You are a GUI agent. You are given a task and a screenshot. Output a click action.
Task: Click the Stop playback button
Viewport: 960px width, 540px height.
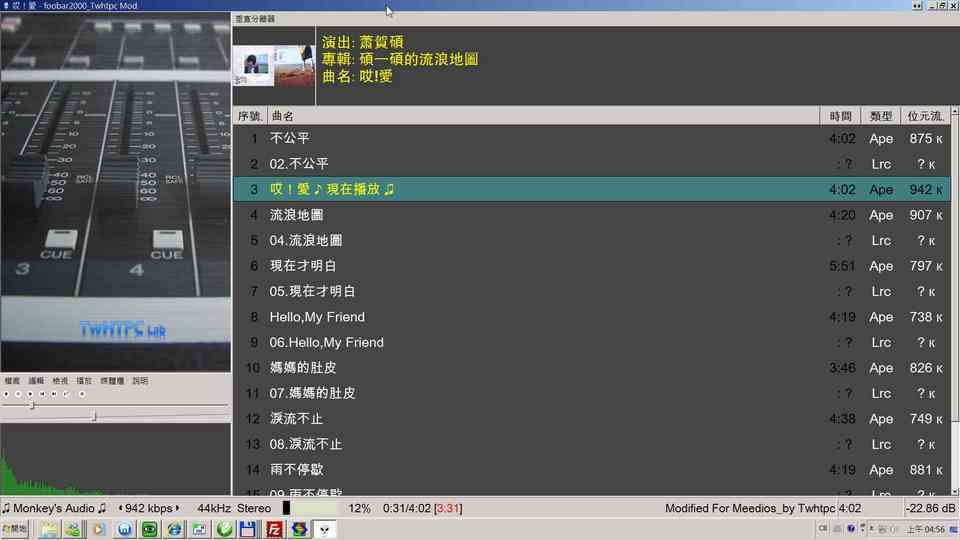click(6, 394)
